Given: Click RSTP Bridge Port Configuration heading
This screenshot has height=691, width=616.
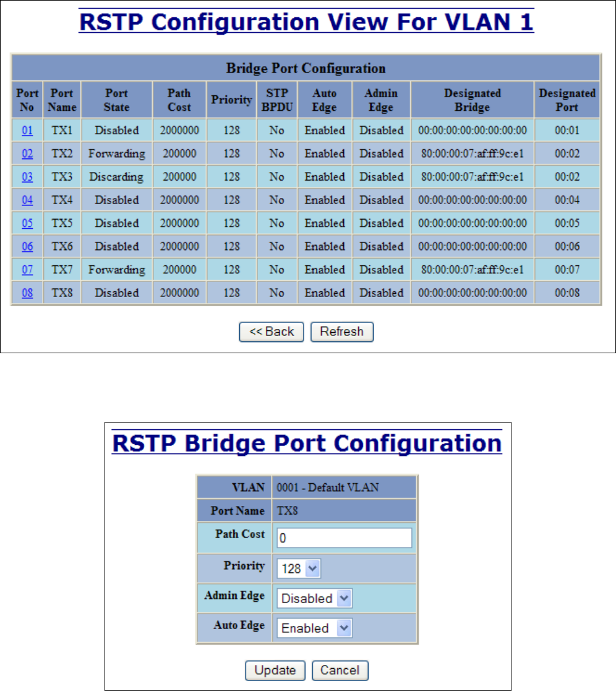Looking at the screenshot, I should pos(307,444).
